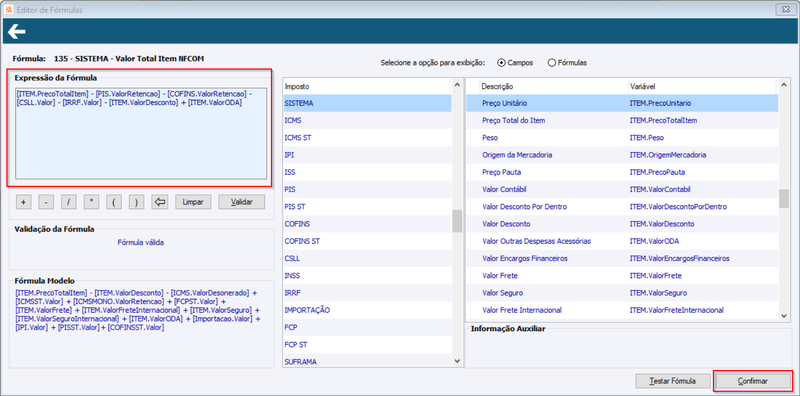Viewport: 800px width, 396px height.
Task: Select the Preço Pauta row
Action: tap(622, 172)
